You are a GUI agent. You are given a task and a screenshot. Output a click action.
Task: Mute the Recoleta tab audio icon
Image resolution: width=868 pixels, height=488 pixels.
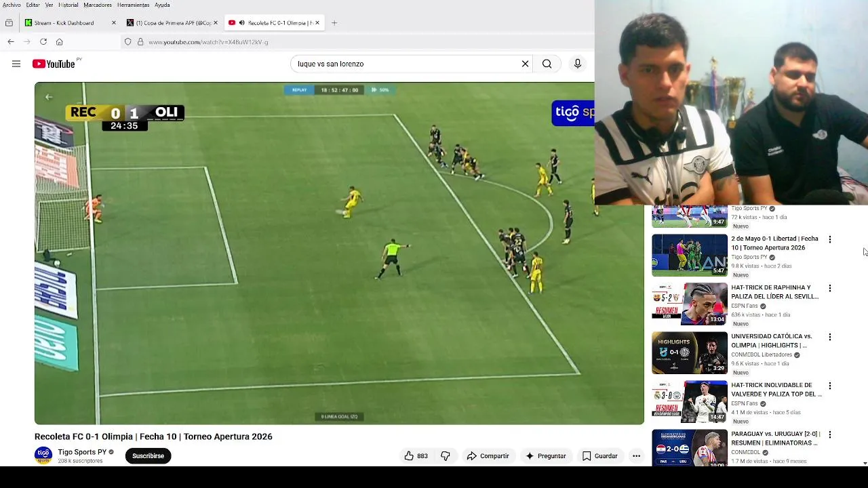click(241, 23)
